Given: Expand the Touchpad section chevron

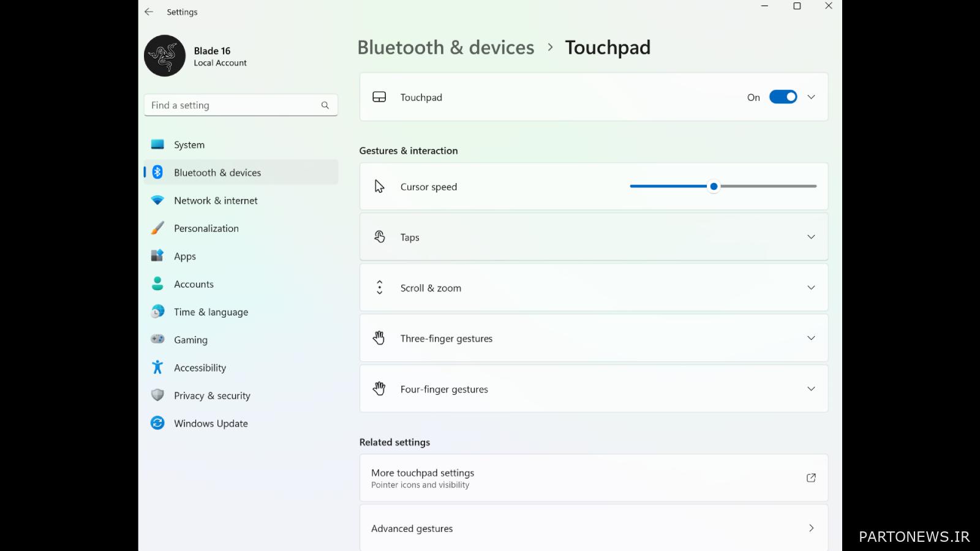Looking at the screenshot, I should pos(811,97).
